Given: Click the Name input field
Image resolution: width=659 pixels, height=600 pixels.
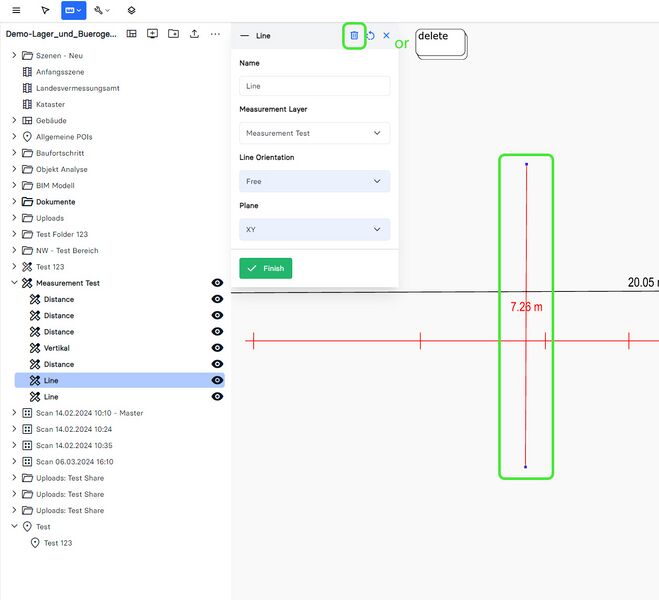Looking at the screenshot, I should [x=314, y=86].
